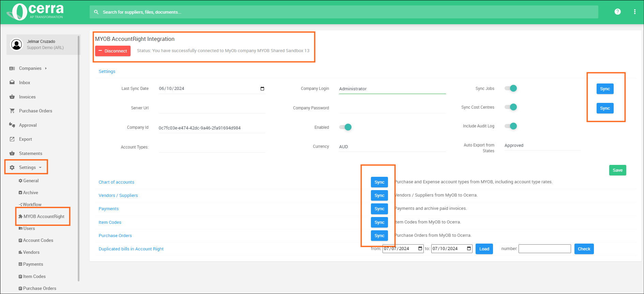The height and width of the screenshot is (294, 644).
Task: Select Workflow under Settings
Action: coord(32,205)
